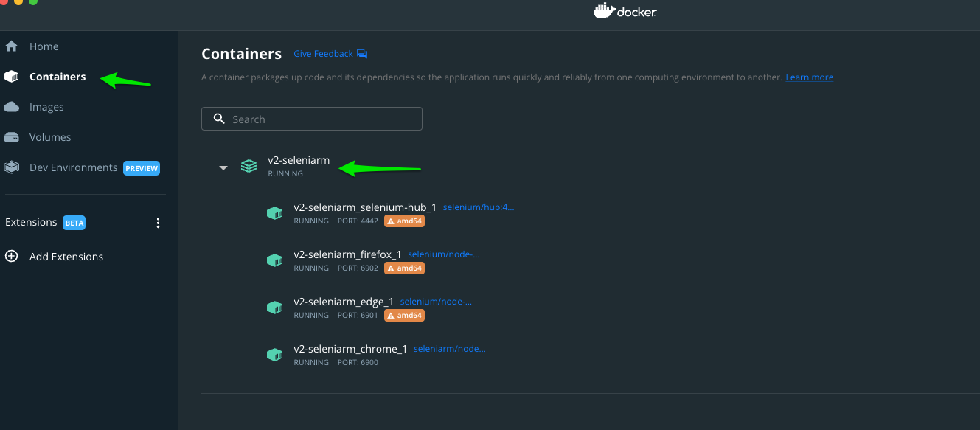Click the Extensions heading label
This screenshot has width=980, height=430.
[31, 222]
